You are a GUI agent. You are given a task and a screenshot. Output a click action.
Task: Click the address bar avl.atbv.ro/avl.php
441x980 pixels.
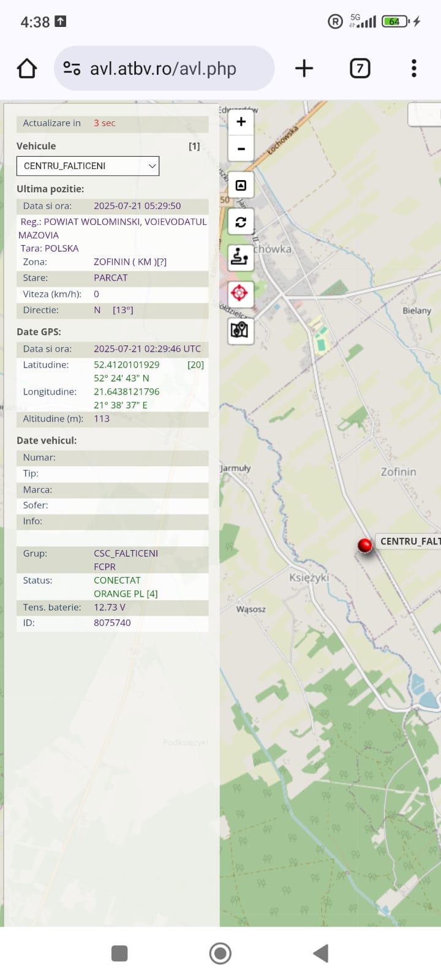pyautogui.click(x=164, y=68)
